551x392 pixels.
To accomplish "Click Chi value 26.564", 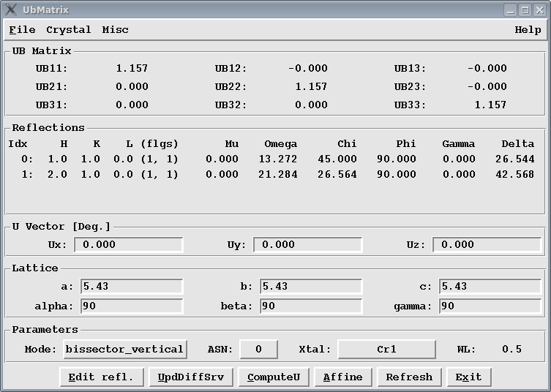I will 337,175.
